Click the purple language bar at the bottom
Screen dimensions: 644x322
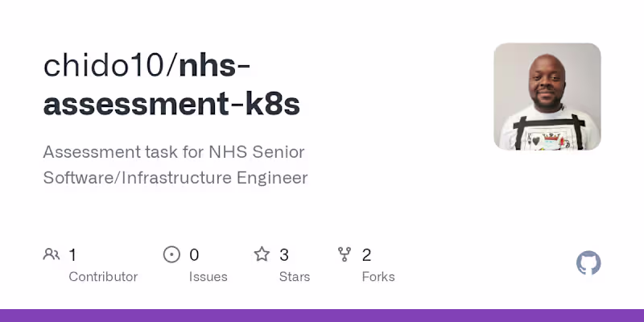point(322,316)
